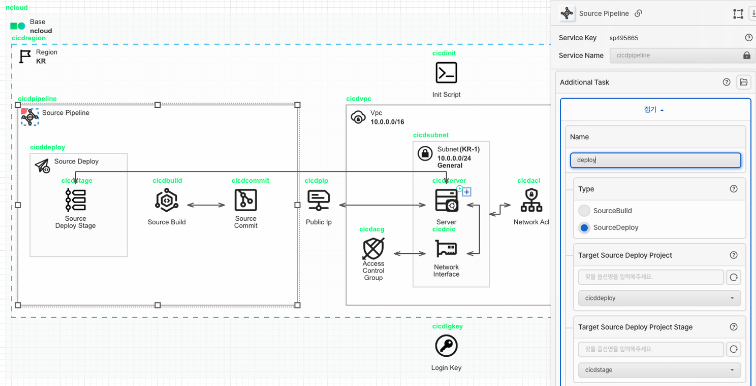Screen dimensions: 756x386
Task: Select the Login Key icon
Action: 446,346
